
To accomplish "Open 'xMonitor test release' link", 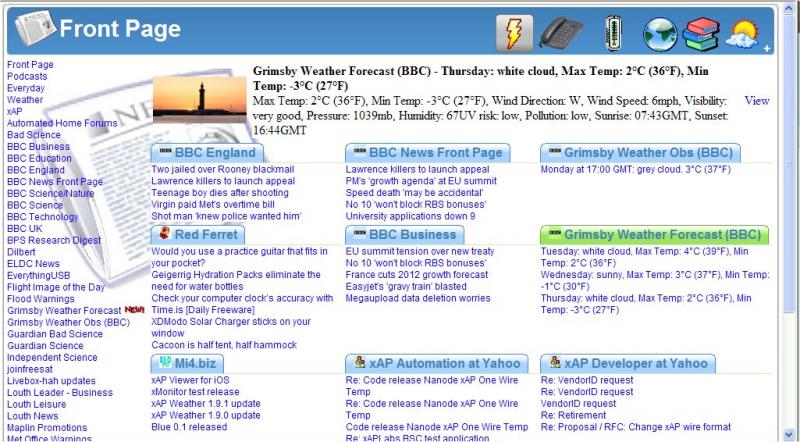I will (195, 392).
